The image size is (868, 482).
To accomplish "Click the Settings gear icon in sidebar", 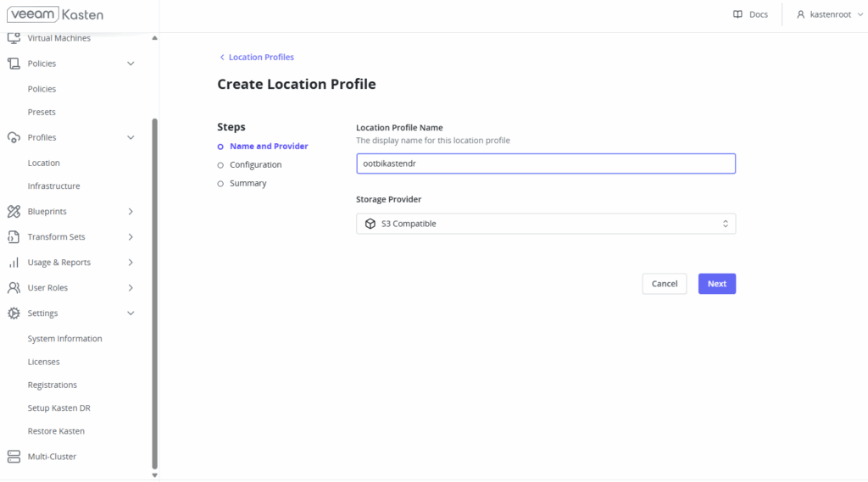I will (x=14, y=313).
